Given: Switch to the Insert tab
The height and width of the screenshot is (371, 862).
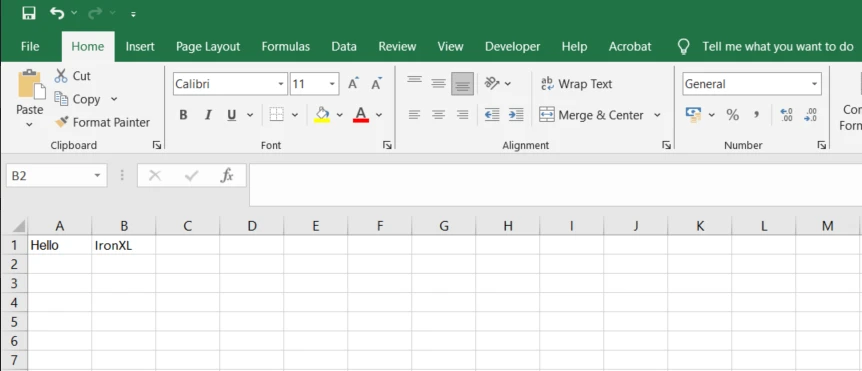Looking at the screenshot, I should tap(140, 47).
